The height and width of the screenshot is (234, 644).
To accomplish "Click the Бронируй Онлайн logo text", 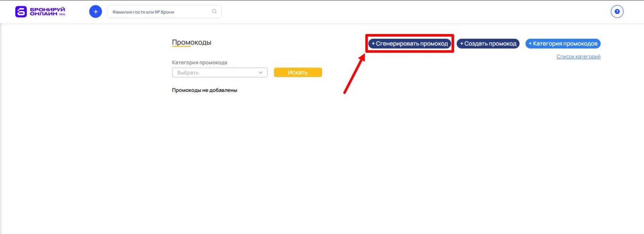I will tap(47, 11).
